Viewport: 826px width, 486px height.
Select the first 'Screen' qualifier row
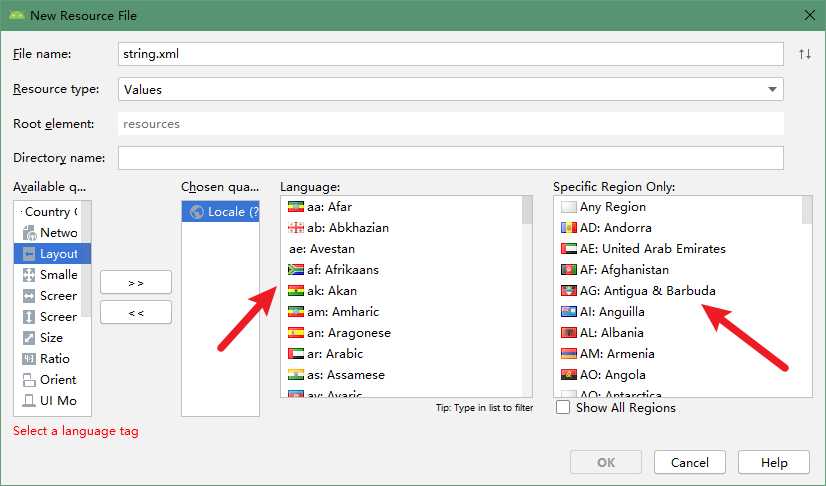coord(47,296)
